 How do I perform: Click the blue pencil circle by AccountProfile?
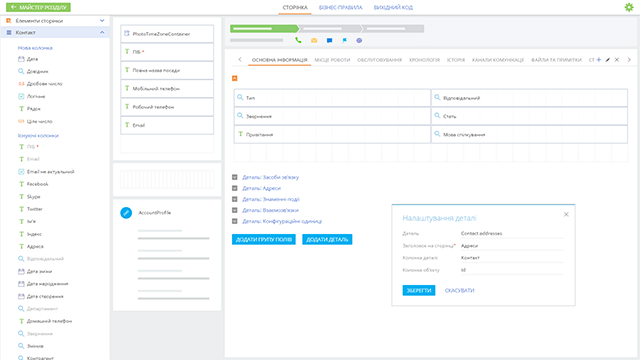pos(126,213)
